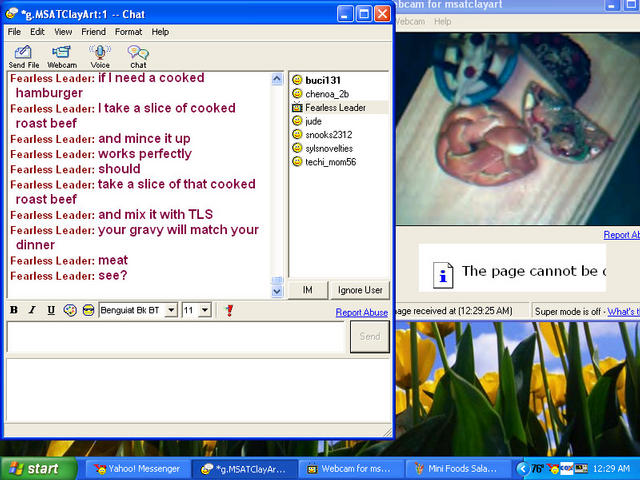The height and width of the screenshot is (480, 640).
Task: Click the smiley icon beside buci131
Action: [x=297, y=80]
